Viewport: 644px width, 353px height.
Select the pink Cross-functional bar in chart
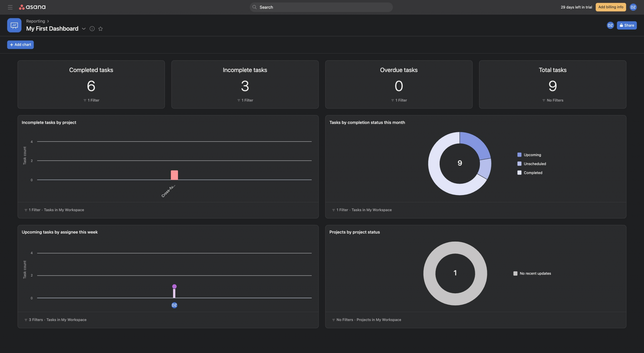point(174,175)
